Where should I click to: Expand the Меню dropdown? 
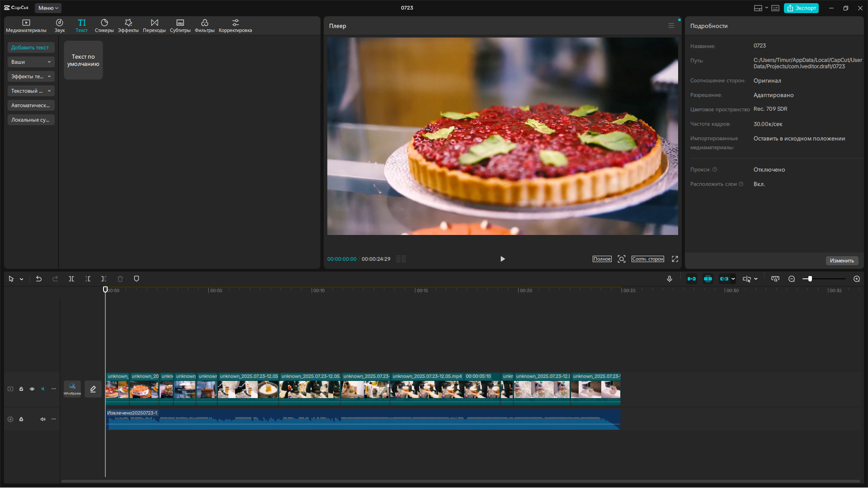coord(48,8)
